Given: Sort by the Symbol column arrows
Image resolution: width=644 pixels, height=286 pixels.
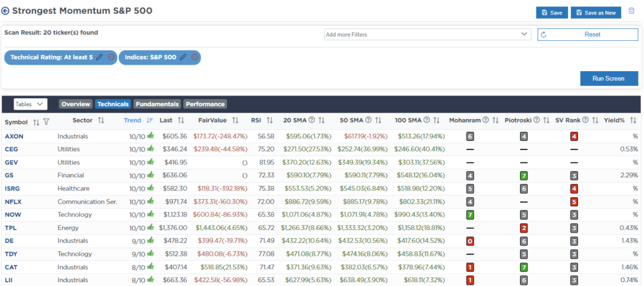Looking at the screenshot, I should [x=36, y=122].
